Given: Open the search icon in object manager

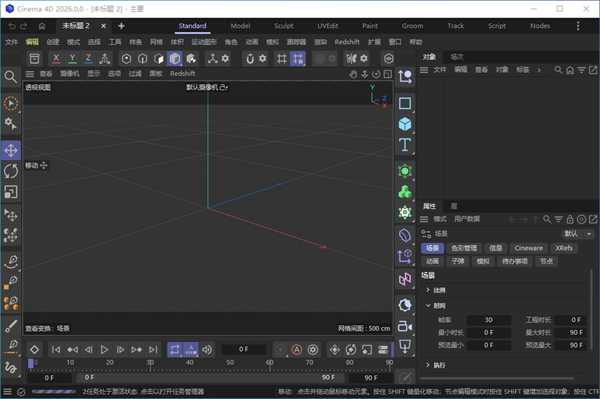Looking at the screenshot, I should point(558,70).
